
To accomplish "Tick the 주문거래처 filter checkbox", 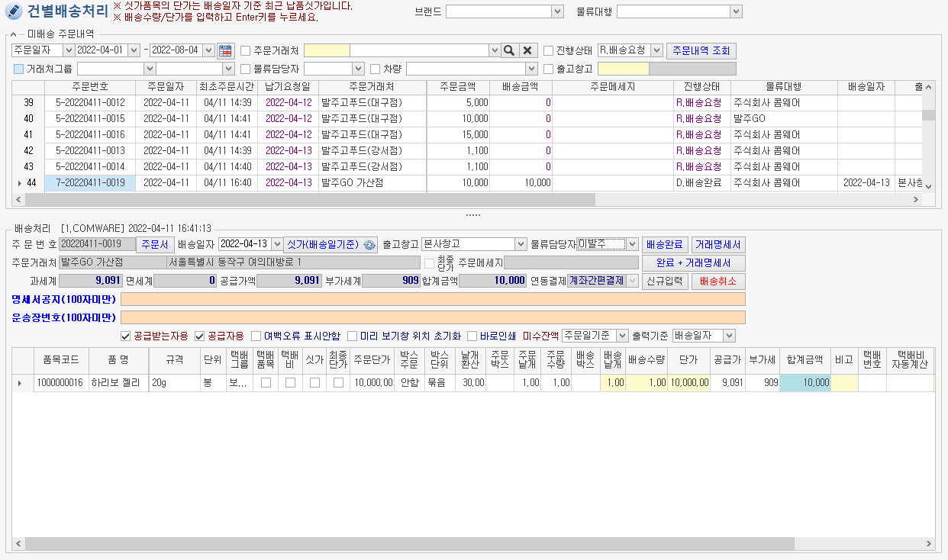I will tap(246, 50).
